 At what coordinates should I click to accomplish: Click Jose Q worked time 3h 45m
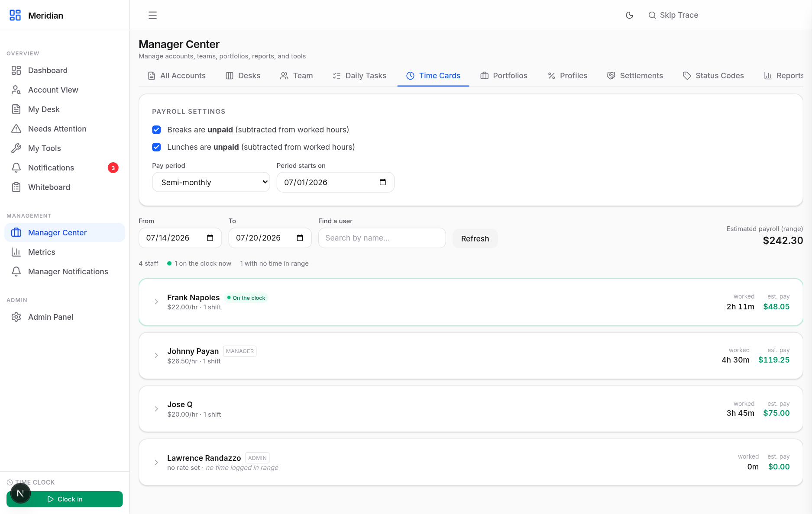740,413
